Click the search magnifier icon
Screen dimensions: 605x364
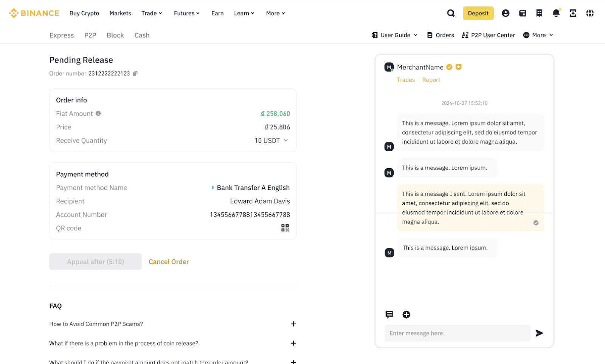pos(451,13)
